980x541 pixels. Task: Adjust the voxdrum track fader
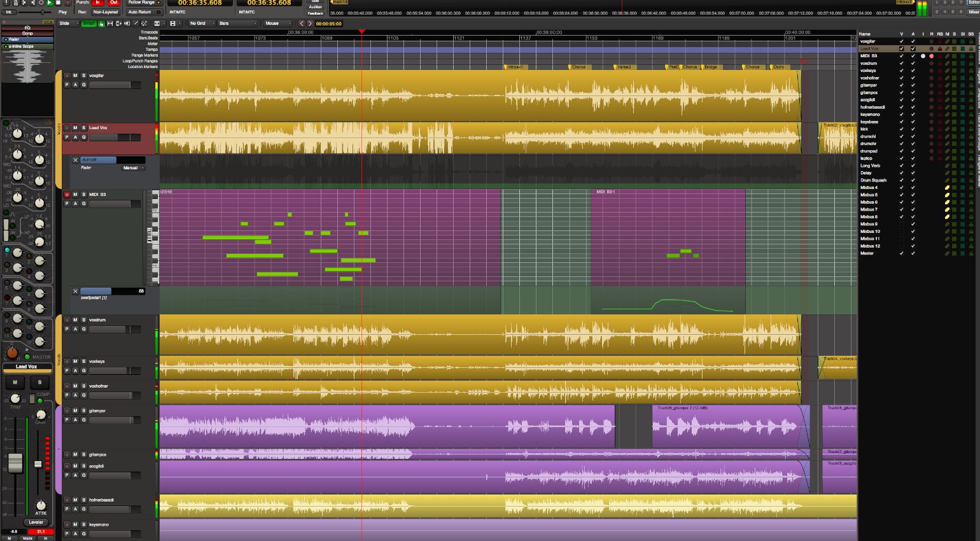115,330
